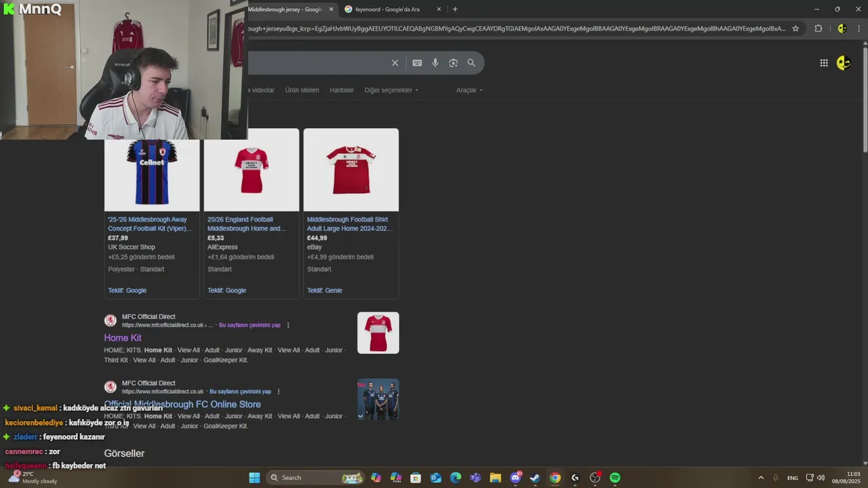Open the Ürün siteleri search filter

(x=302, y=90)
